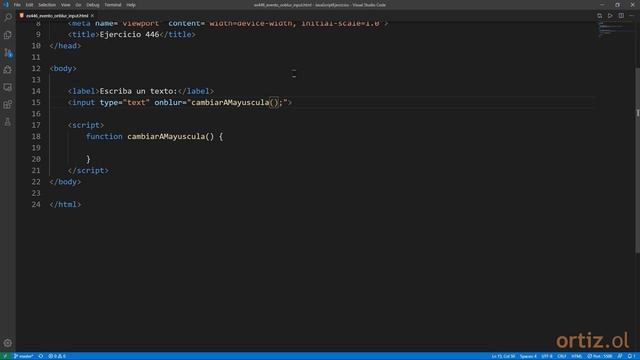Click the closing html tag on line 24
This screenshot has height=360, width=640.
click(x=65, y=204)
